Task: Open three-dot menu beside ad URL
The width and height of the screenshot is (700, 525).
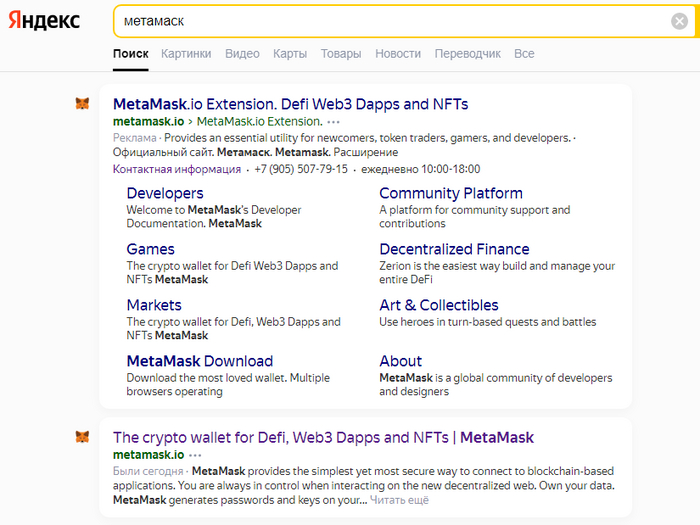Action: tap(333, 122)
